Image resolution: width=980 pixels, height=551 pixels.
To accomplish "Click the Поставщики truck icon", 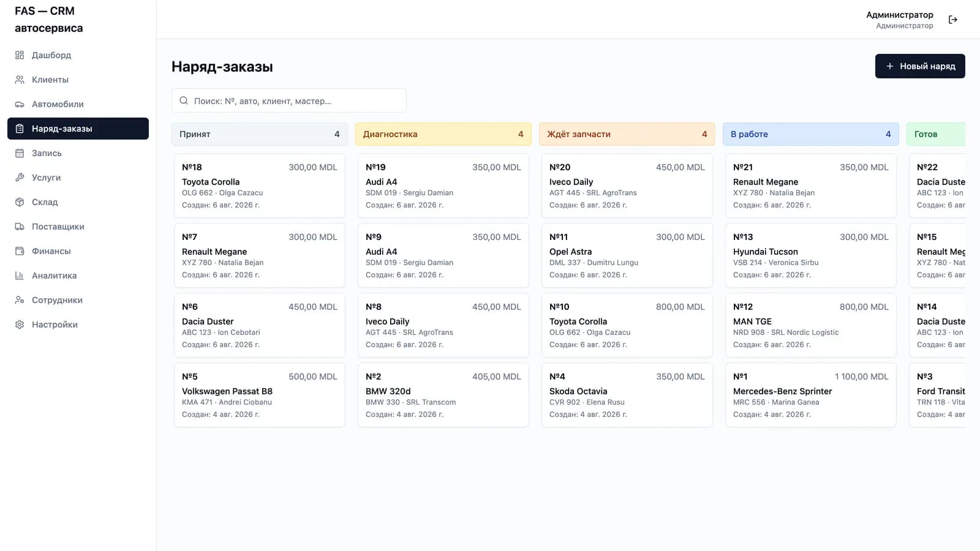I will (x=20, y=227).
